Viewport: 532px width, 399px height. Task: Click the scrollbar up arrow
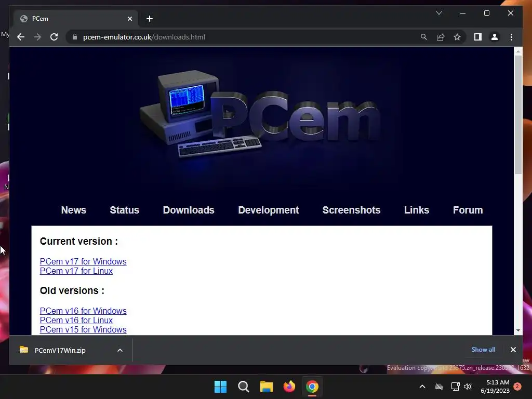point(518,51)
